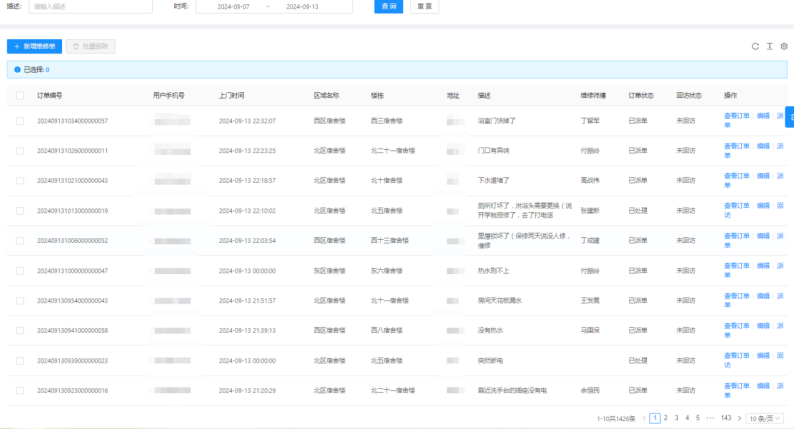
Task: Edit the 下水道堵了 order row
Action: pyautogui.click(x=763, y=176)
